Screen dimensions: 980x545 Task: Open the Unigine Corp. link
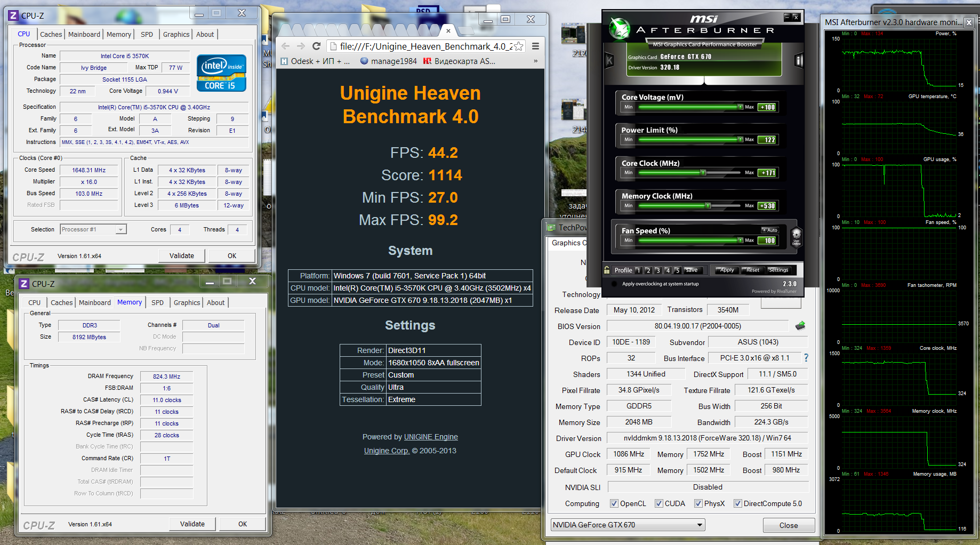click(x=387, y=451)
